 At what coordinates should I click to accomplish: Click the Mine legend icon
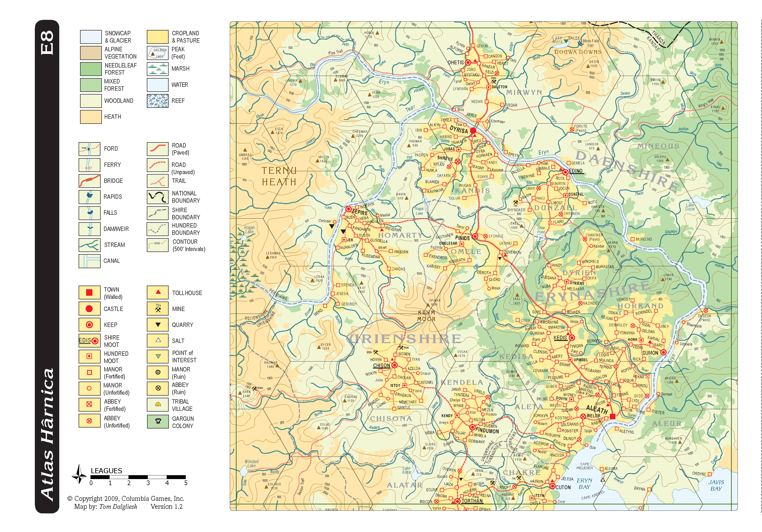coord(158,309)
